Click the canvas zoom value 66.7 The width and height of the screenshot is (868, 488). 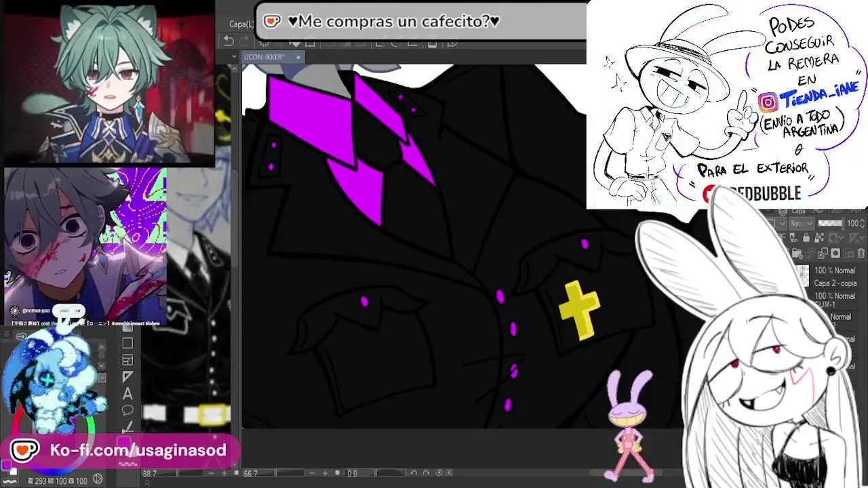(x=251, y=473)
